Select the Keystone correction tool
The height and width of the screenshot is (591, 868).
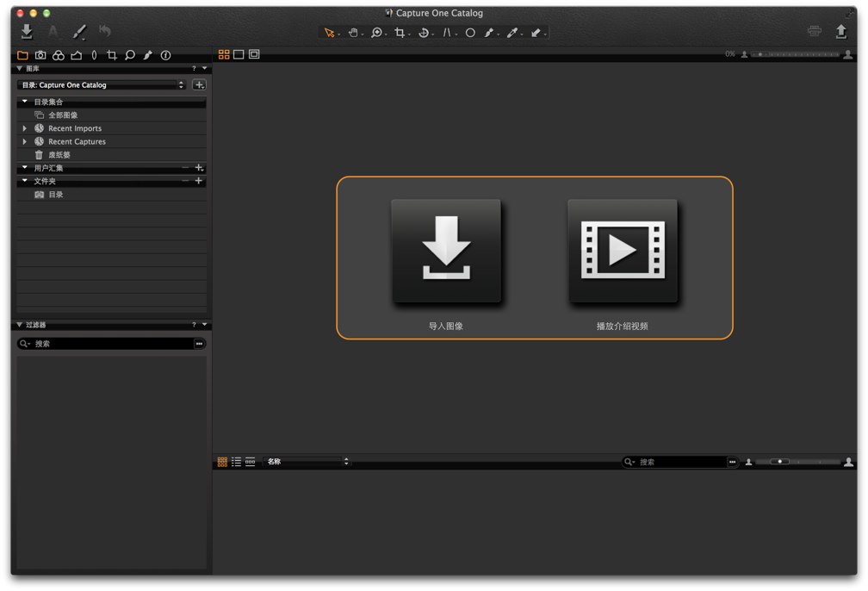[447, 34]
